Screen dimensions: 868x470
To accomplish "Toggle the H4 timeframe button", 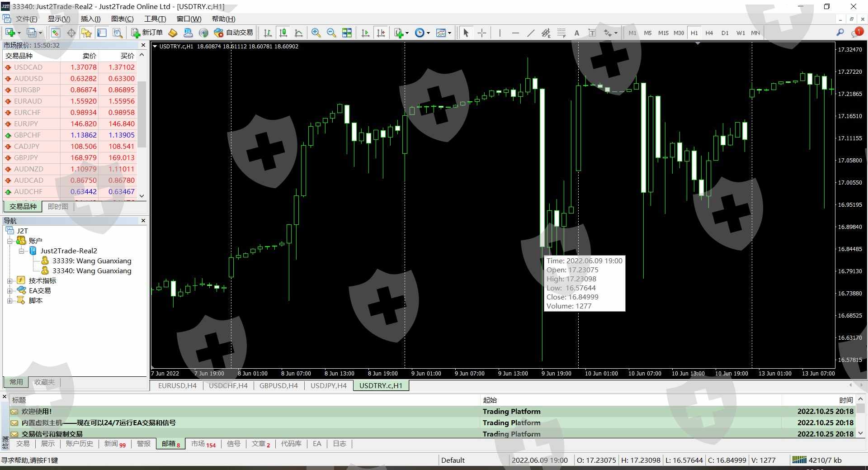I will 709,33.
